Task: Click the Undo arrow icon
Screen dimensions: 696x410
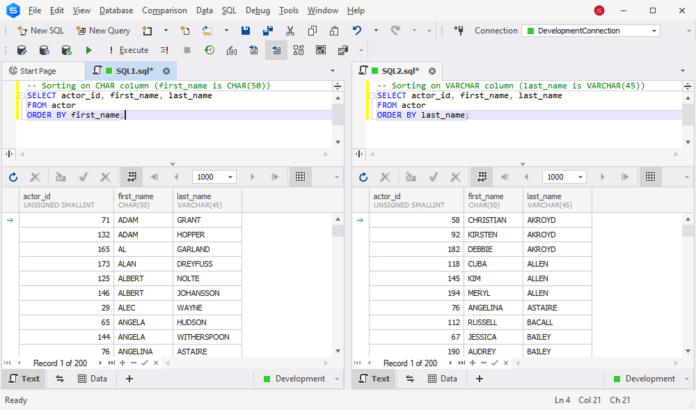Action: point(357,31)
